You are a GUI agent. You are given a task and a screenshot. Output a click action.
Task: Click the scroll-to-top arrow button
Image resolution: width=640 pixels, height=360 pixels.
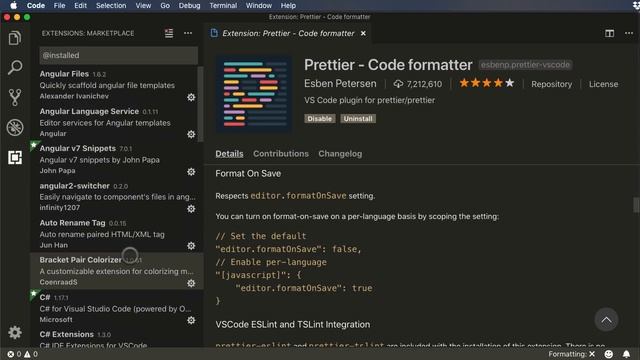tap(606, 320)
